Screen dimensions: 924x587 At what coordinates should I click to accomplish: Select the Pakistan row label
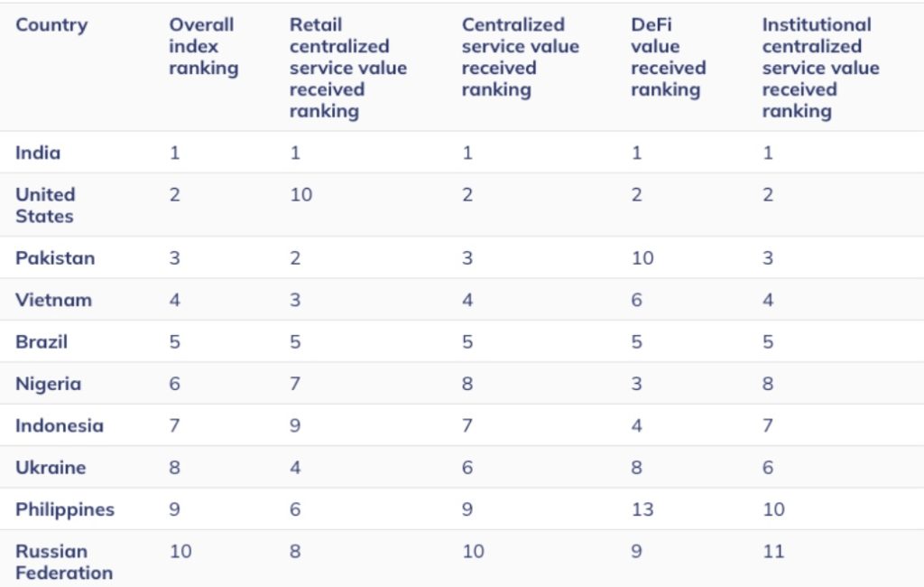55,257
